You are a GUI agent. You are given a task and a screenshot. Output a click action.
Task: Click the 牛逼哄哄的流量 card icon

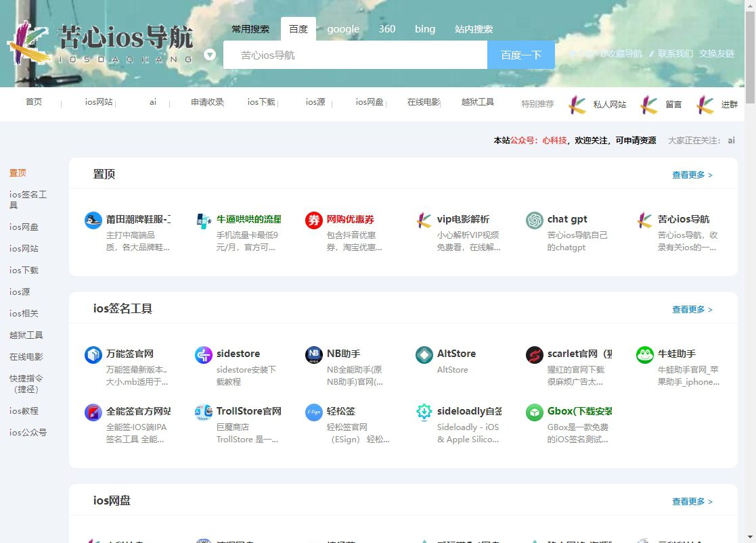pyautogui.click(x=204, y=220)
